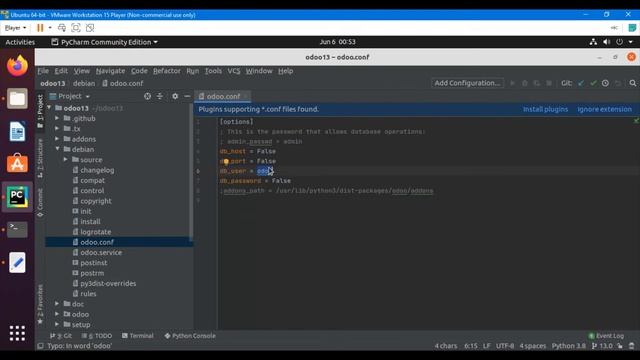The image size is (640, 360).
Task: Click the 13.0 git branch widget
Action: 602,346
